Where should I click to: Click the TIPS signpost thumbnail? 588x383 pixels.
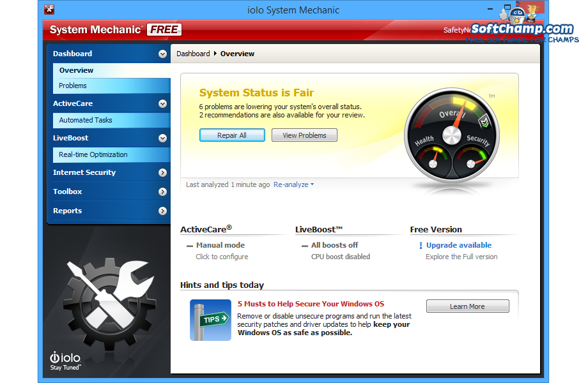210,320
